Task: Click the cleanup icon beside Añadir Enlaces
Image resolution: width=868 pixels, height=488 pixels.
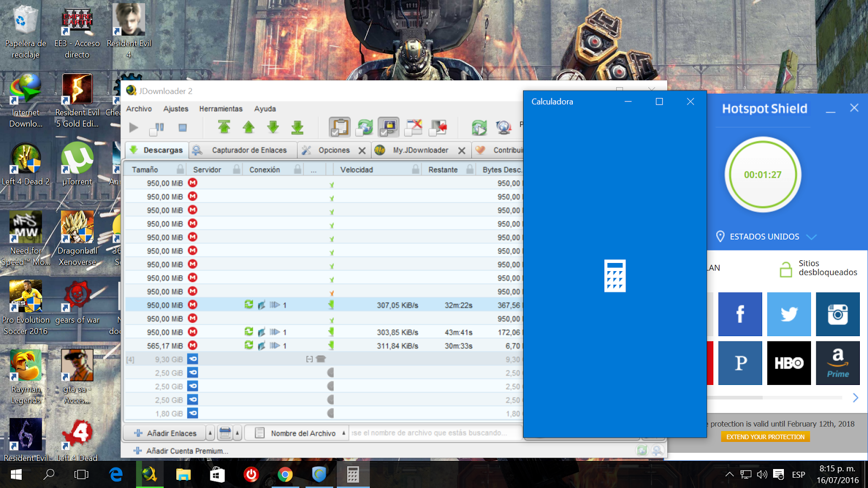Action: [x=225, y=433]
